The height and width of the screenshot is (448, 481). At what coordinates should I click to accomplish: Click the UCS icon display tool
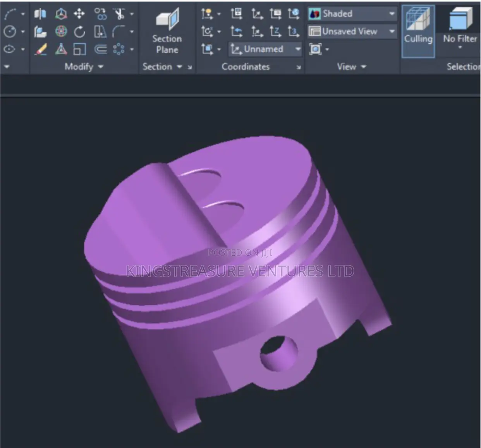(207, 14)
